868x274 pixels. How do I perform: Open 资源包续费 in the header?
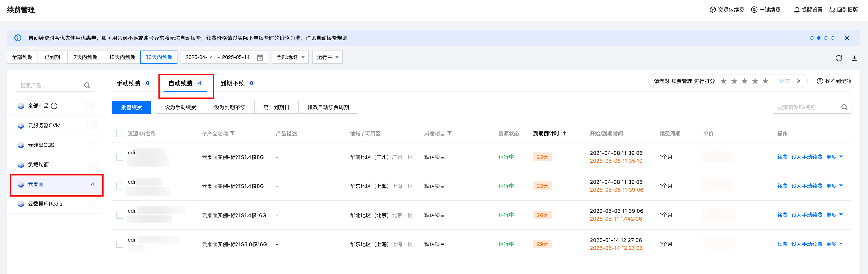[727, 10]
